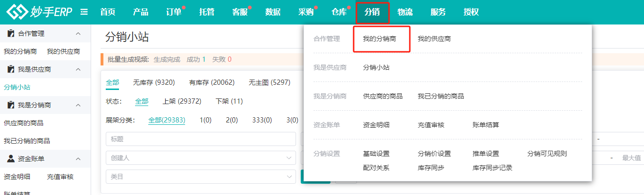Open 库存同步 under 分销设置
Image resolution: width=644 pixels, height=195 pixels.
[x=431, y=168]
